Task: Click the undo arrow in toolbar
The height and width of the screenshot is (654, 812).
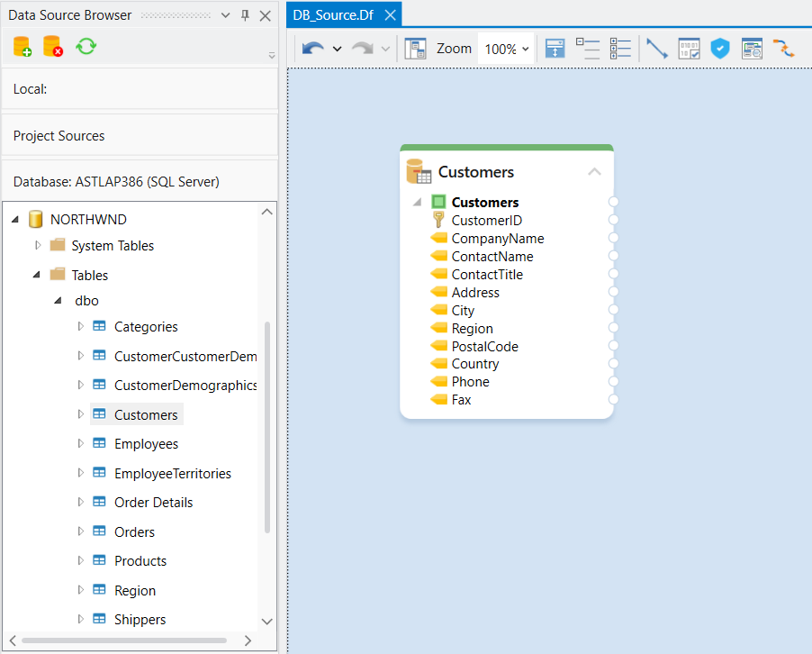Action: coord(312,49)
